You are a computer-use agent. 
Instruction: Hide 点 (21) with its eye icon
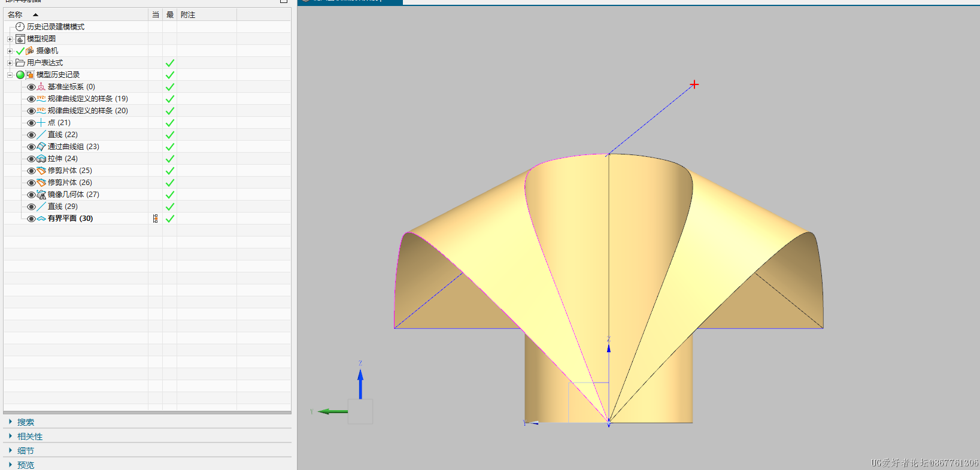click(31, 123)
